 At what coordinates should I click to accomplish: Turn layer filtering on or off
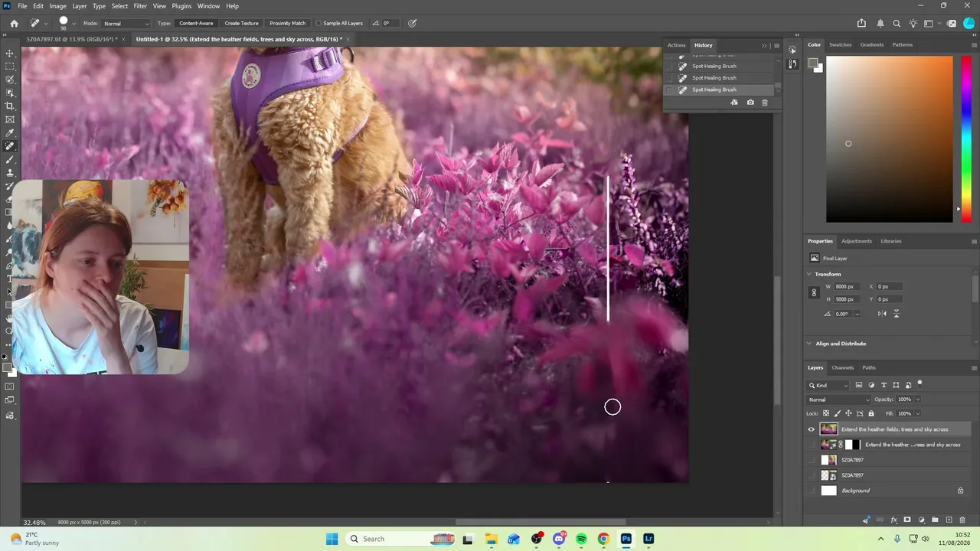click(920, 384)
